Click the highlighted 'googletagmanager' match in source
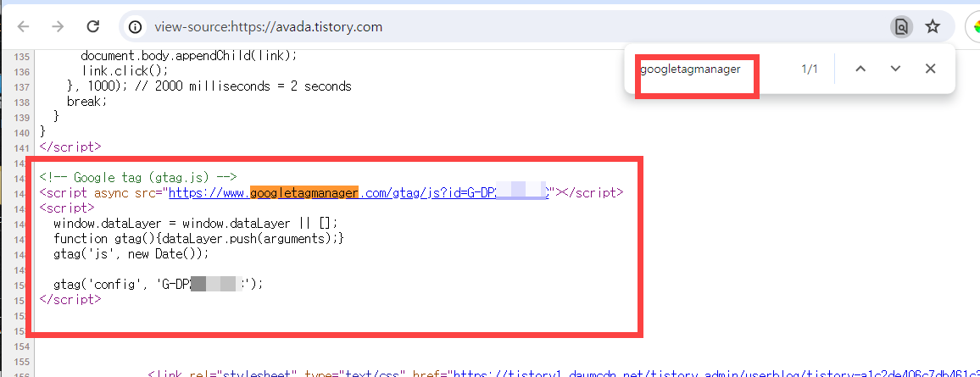This screenshot has width=980, height=377. [304, 193]
